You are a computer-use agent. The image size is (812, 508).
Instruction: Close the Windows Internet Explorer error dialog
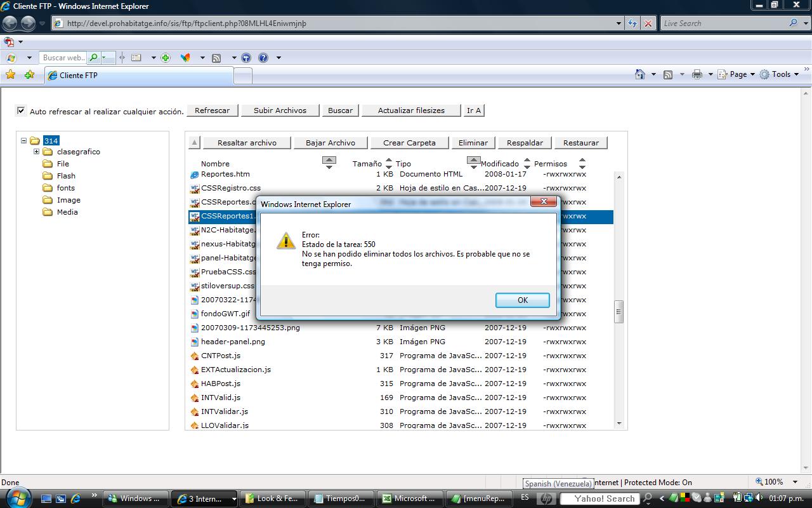click(x=544, y=202)
